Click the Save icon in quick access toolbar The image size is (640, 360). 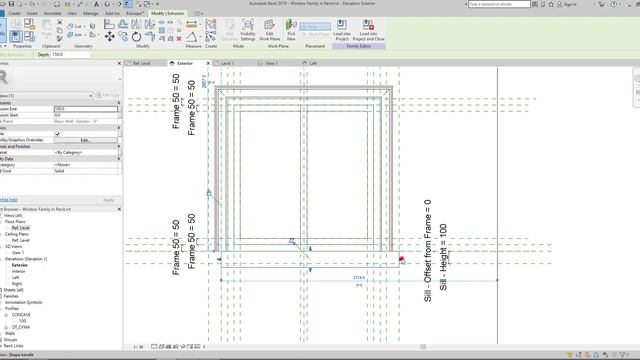click(11, 4)
